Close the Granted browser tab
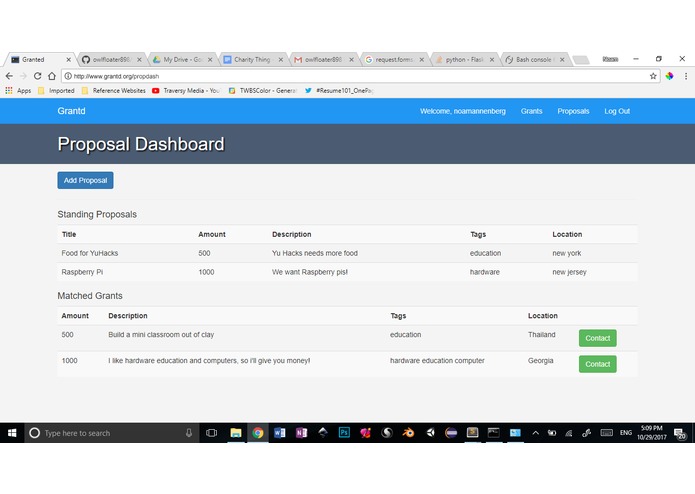 pyautogui.click(x=68, y=59)
